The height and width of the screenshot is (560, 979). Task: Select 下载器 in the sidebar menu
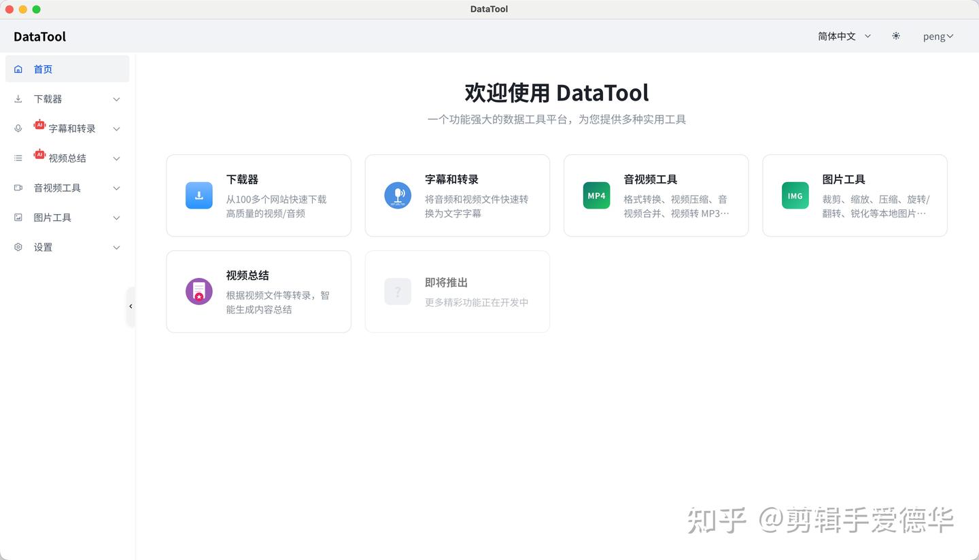67,99
